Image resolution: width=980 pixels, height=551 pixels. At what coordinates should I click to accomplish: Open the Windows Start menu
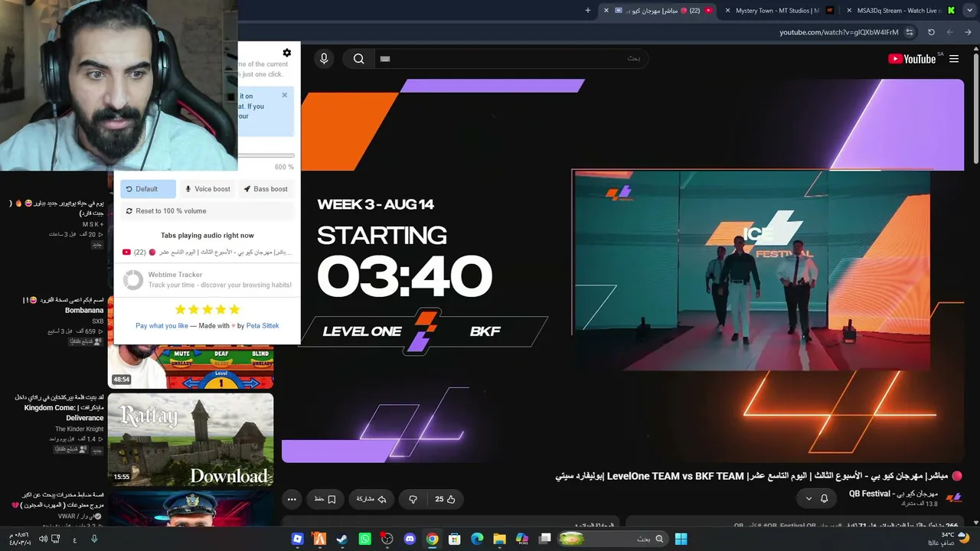click(681, 539)
